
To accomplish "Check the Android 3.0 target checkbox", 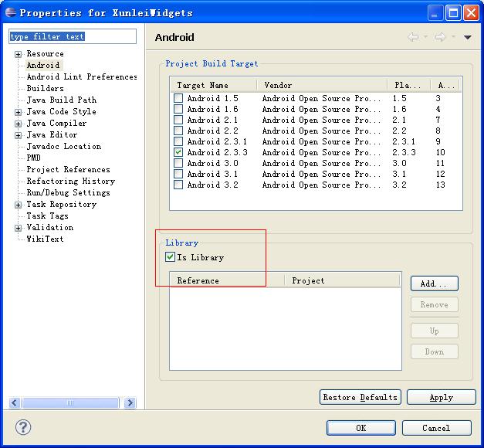I will [x=178, y=163].
